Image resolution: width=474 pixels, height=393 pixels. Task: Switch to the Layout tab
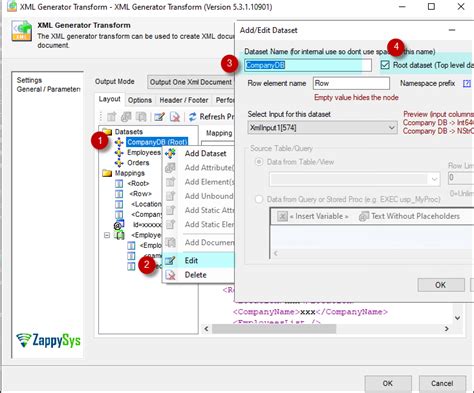tap(109, 99)
